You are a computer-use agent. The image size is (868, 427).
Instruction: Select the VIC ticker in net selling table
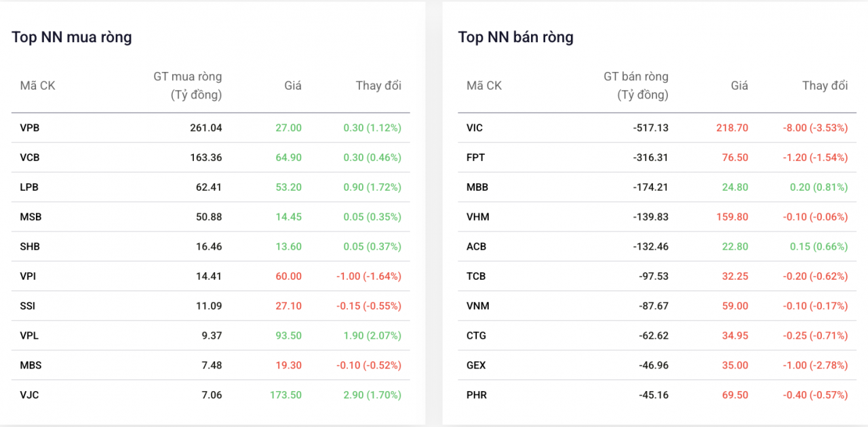point(475,128)
